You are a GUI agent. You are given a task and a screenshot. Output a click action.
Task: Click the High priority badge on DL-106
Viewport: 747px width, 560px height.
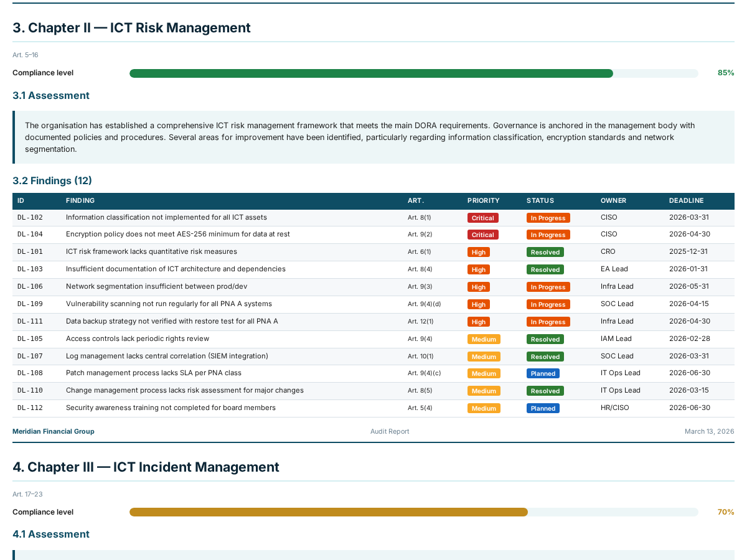pyautogui.click(x=478, y=287)
